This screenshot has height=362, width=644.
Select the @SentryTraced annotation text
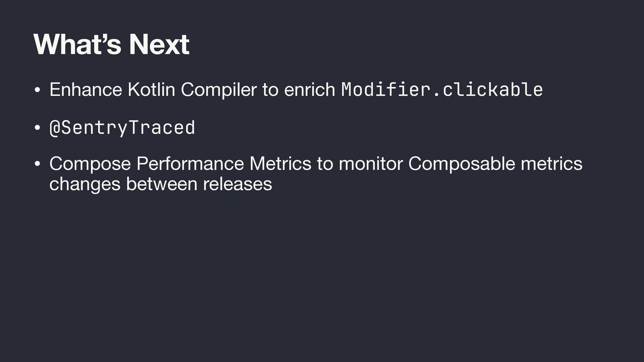coord(122,128)
